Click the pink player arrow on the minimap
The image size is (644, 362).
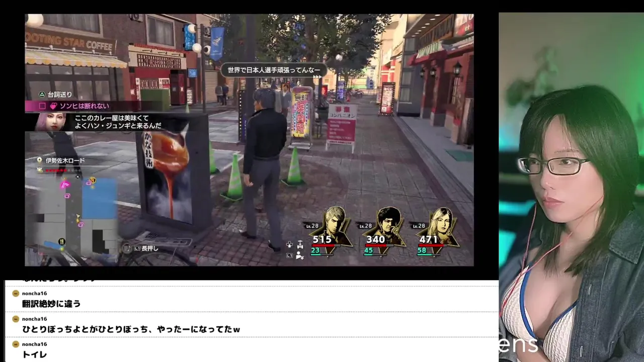coord(65,185)
